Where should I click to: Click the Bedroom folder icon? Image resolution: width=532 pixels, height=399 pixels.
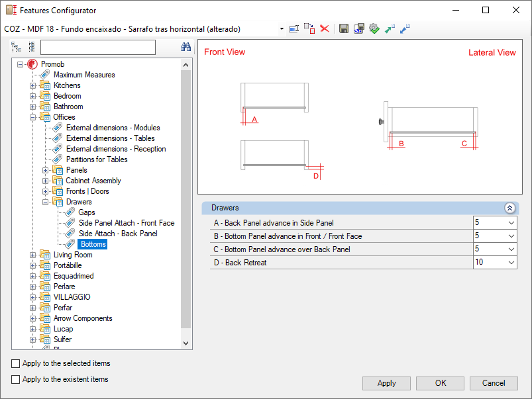click(x=45, y=95)
